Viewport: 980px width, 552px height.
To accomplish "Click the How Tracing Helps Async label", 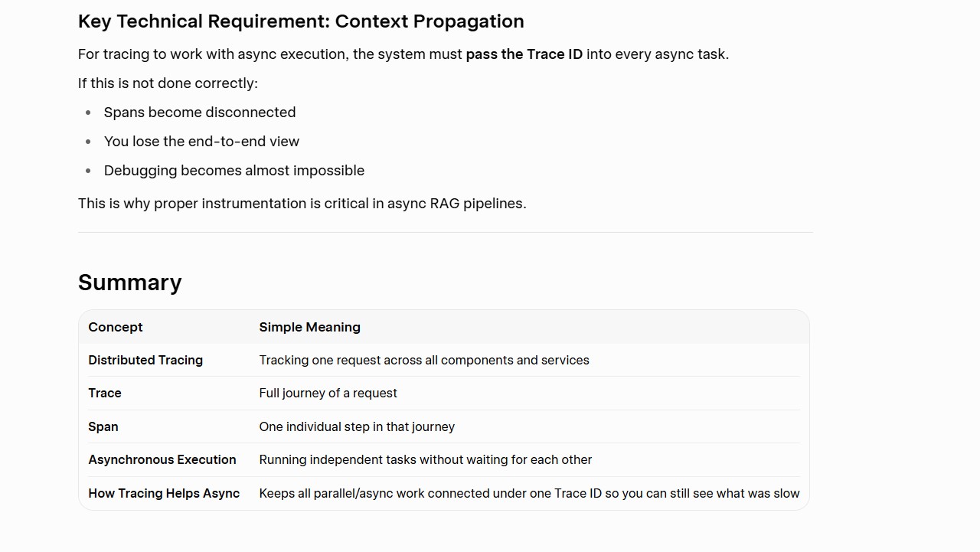I will 164,493.
